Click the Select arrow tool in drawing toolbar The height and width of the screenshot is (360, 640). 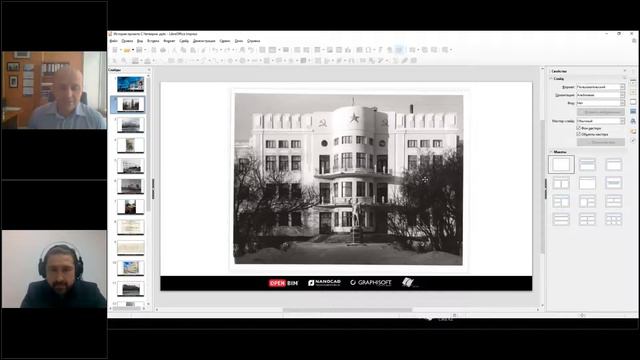pyautogui.click(x=115, y=60)
